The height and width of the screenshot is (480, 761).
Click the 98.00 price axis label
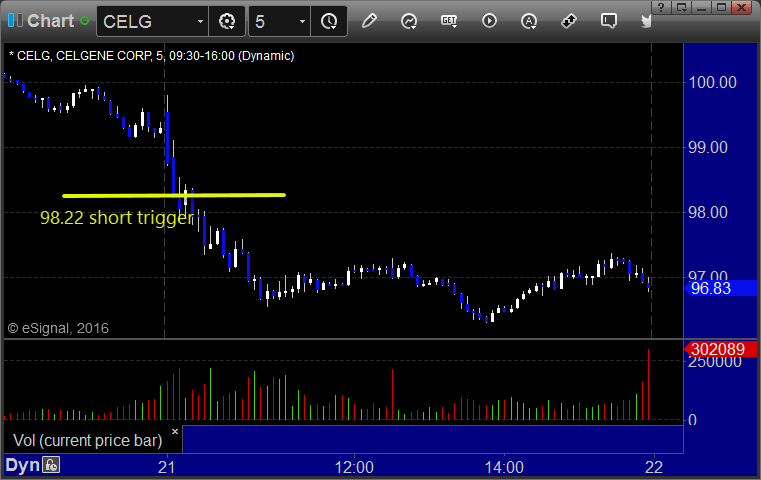point(708,212)
